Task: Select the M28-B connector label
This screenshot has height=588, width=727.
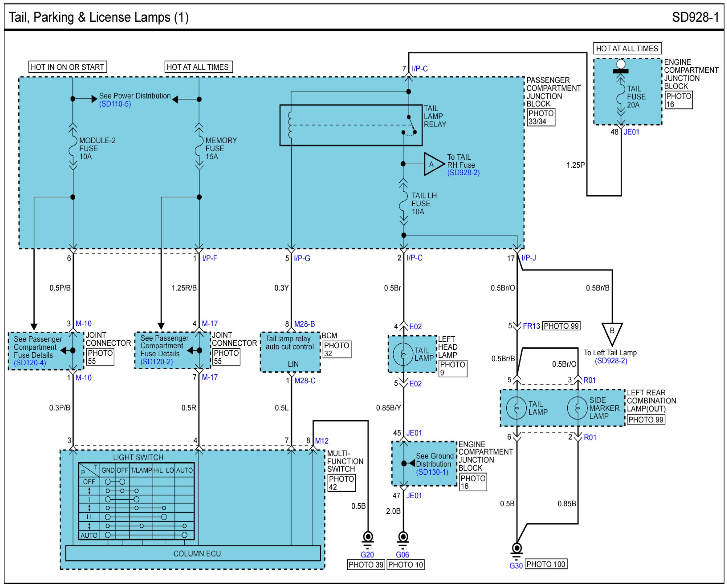Action: coord(304,324)
